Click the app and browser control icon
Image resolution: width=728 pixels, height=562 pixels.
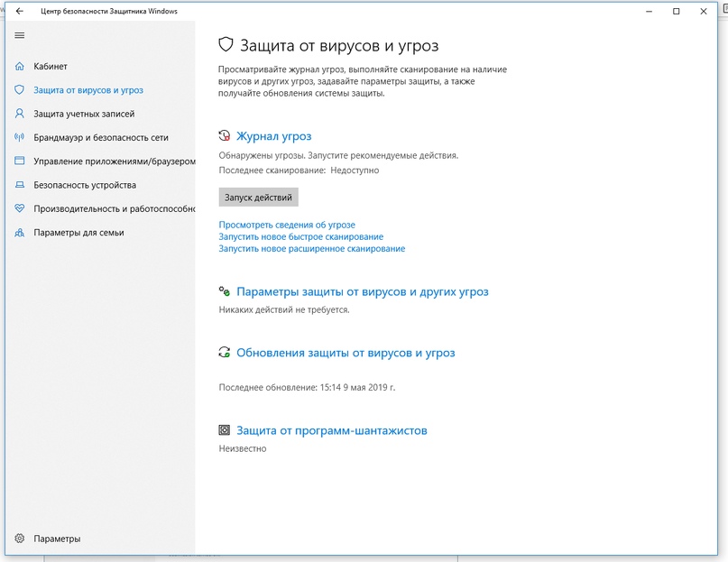pos(20,161)
